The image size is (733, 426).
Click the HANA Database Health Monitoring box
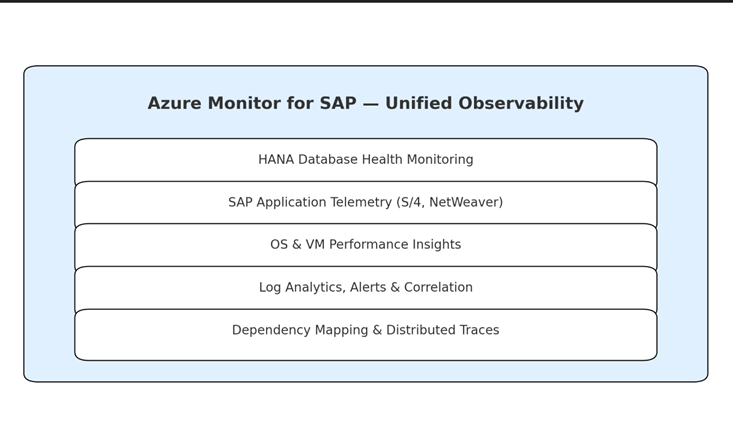click(366, 159)
